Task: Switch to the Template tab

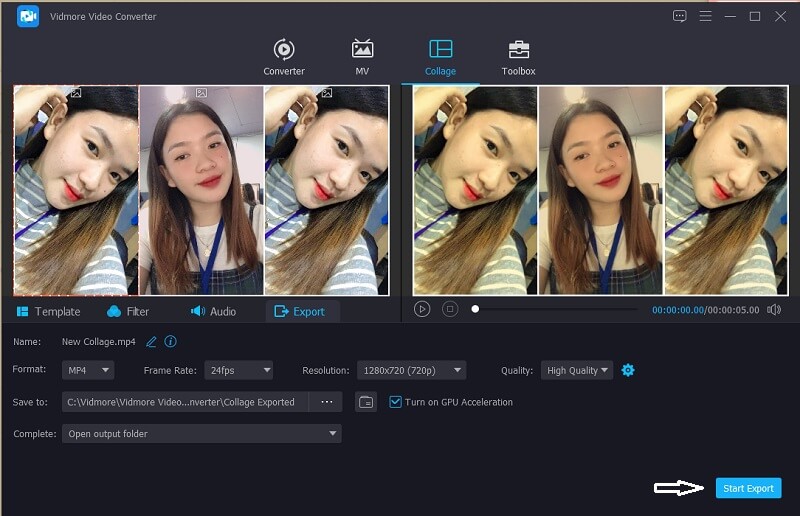Action: 48,311
